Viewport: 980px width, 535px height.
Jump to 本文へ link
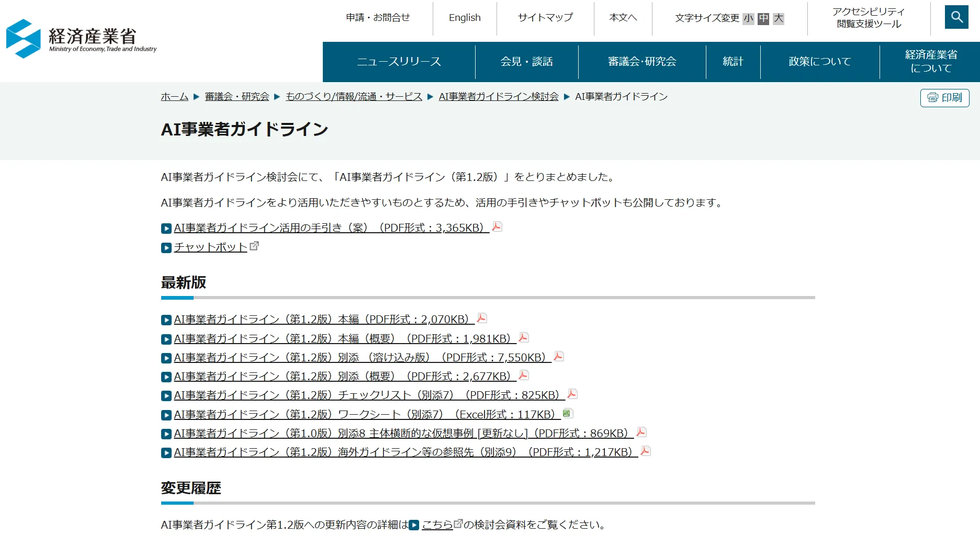click(x=623, y=18)
